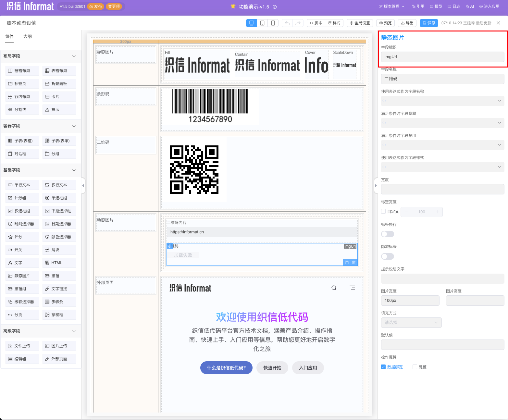Viewport: 508px width, 420px height.
Task: Toggle the 标签换行 switch
Action: pyautogui.click(x=387, y=234)
